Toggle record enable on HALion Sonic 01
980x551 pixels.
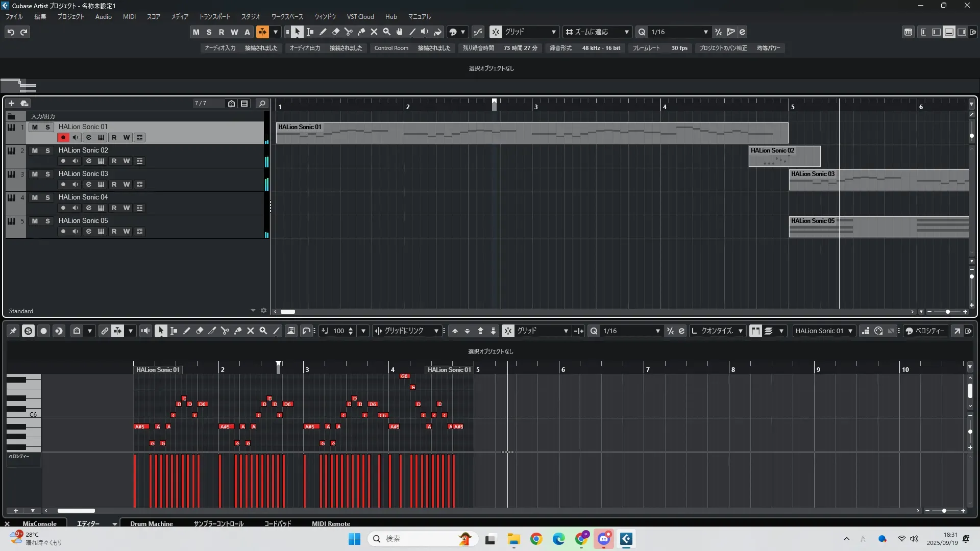[x=63, y=138]
